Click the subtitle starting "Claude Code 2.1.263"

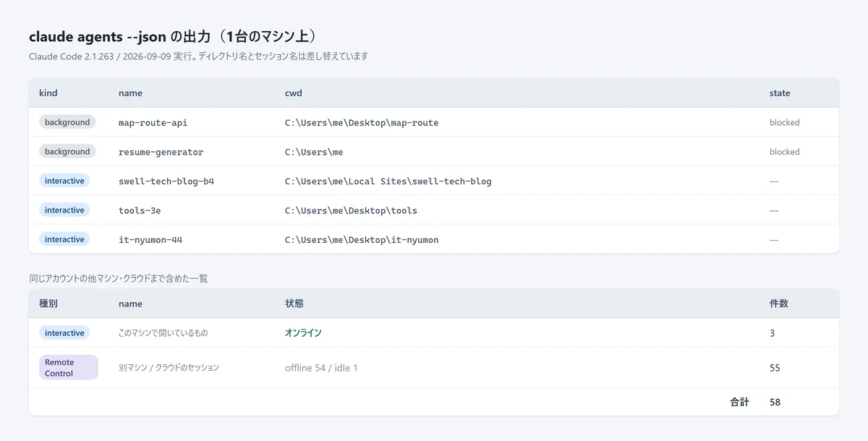[x=198, y=56]
